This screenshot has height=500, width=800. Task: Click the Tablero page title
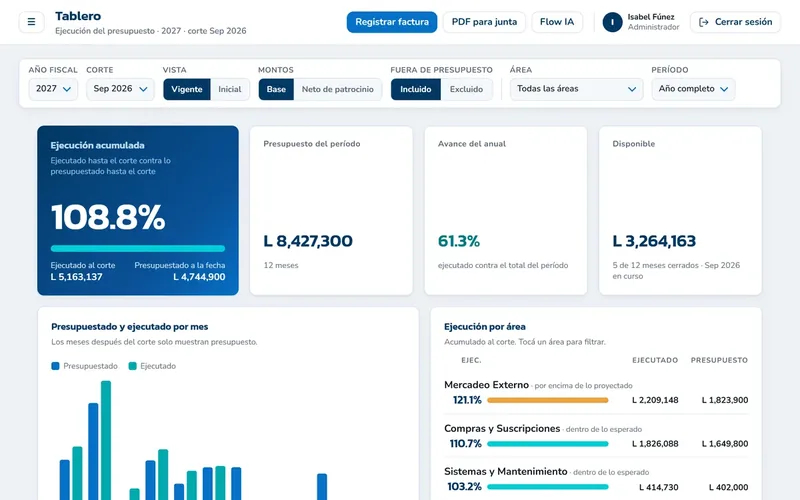click(x=78, y=16)
